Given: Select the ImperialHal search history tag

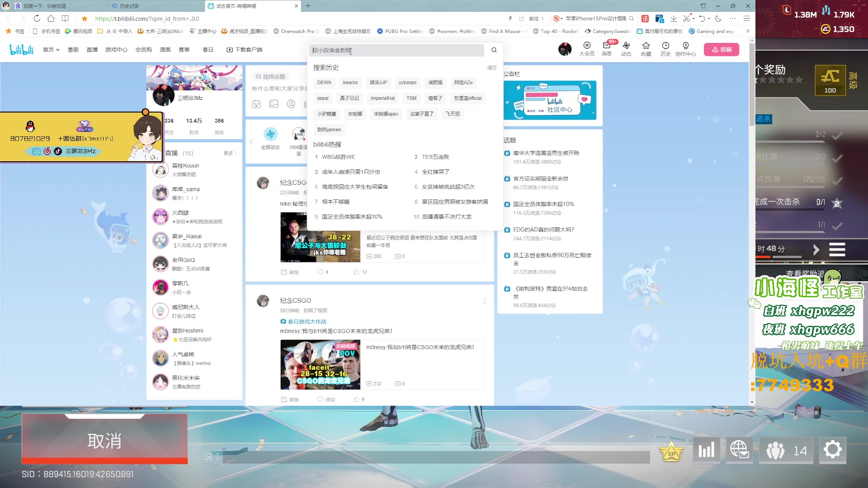Looking at the screenshot, I should (x=382, y=99).
